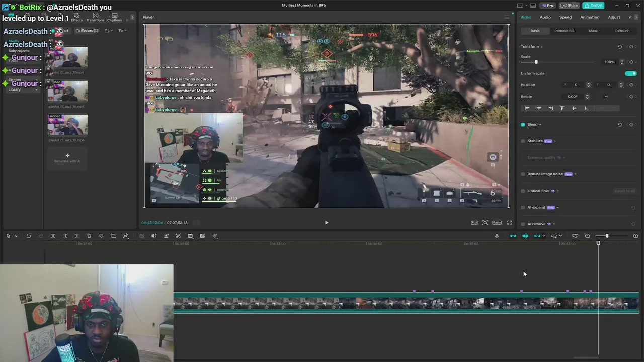Image resolution: width=644 pixels, height=362 pixels.
Task: Collapse the Transform section
Action: click(x=541, y=47)
